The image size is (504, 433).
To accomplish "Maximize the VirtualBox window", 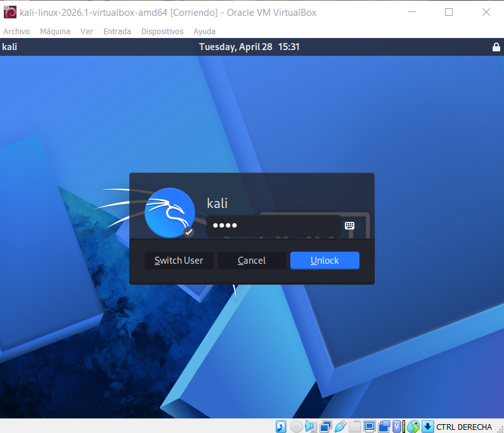I will (449, 12).
